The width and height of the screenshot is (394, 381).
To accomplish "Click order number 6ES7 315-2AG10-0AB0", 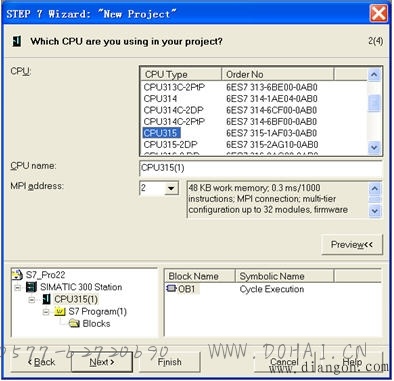I will 272,145.
